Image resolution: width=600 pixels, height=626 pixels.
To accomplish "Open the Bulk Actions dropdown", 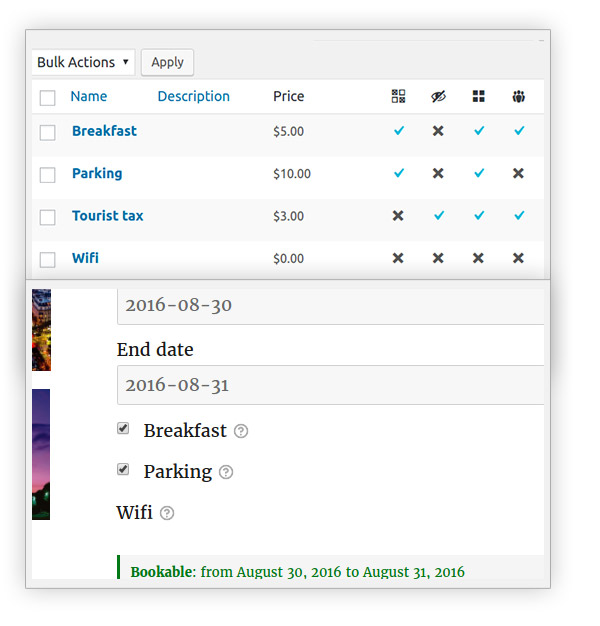I will [x=83, y=62].
